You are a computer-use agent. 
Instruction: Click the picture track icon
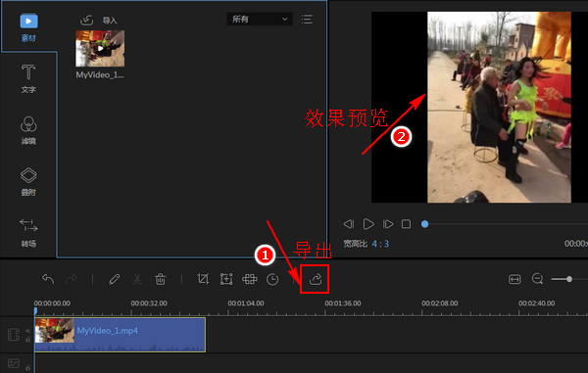pos(14,363)
